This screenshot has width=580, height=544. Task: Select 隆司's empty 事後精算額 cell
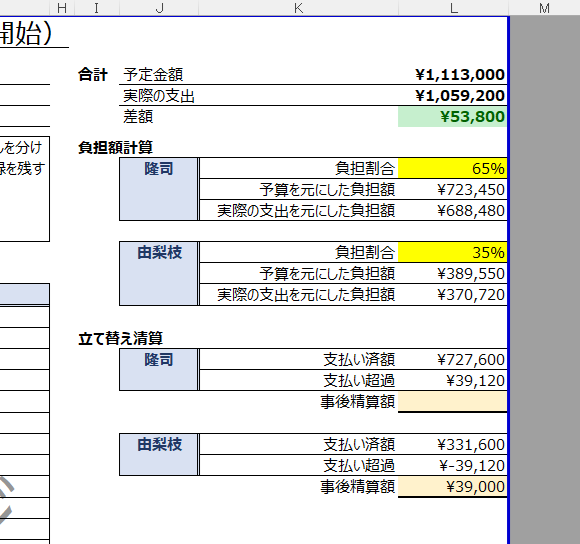(x=452, y=402)
